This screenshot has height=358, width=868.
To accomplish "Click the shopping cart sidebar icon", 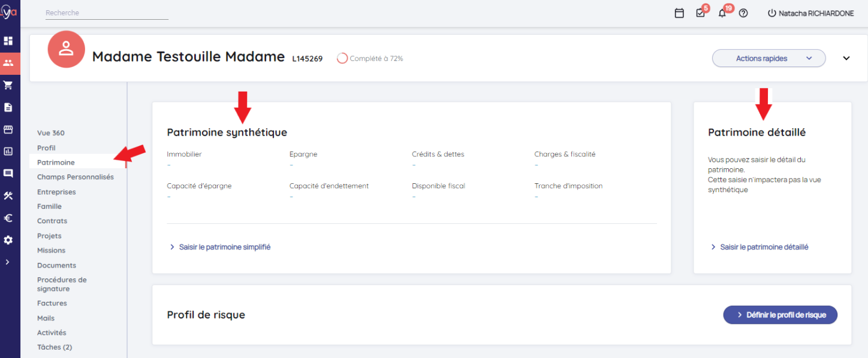I will [x=8, y=85].
